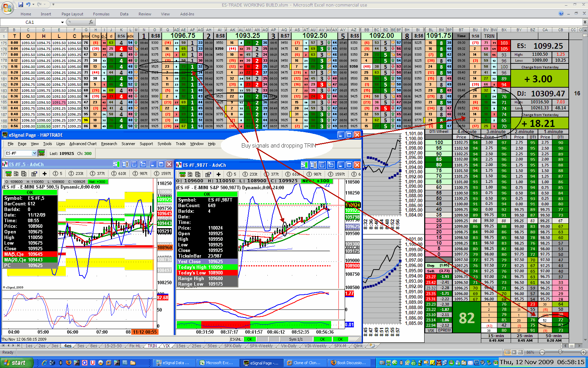Click the Windows start button
588x368 pixels.
[x=17, y=363]
